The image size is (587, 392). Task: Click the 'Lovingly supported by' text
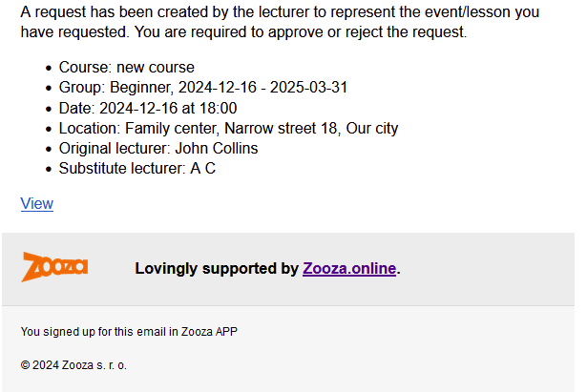pyautogui.click(x=217, y=269)
